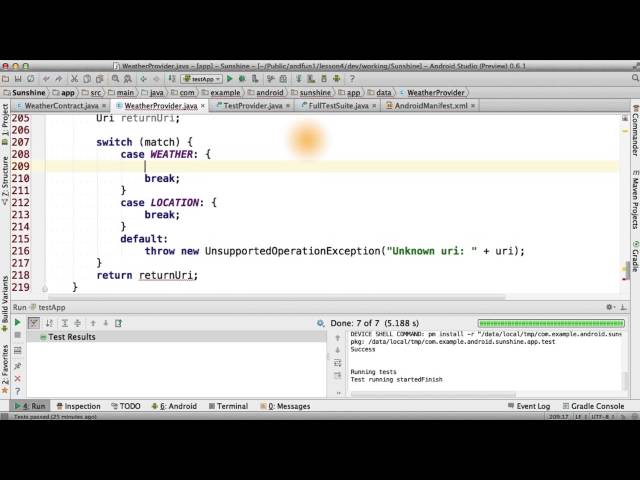Rerun tests with green arrow in Run panel

[x=18, y=322]
